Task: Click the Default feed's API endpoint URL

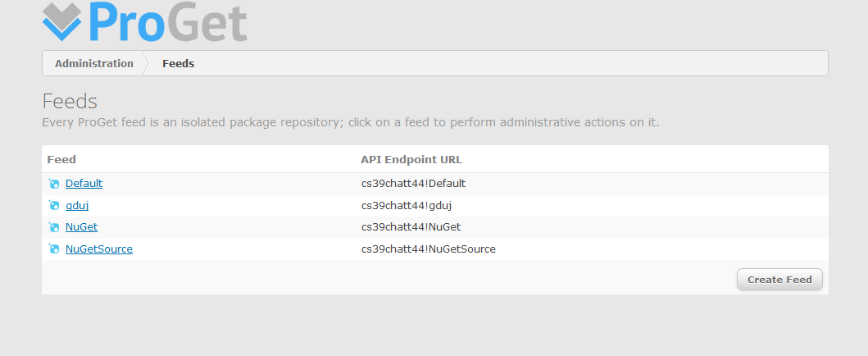Action: [x=413, y=184]
